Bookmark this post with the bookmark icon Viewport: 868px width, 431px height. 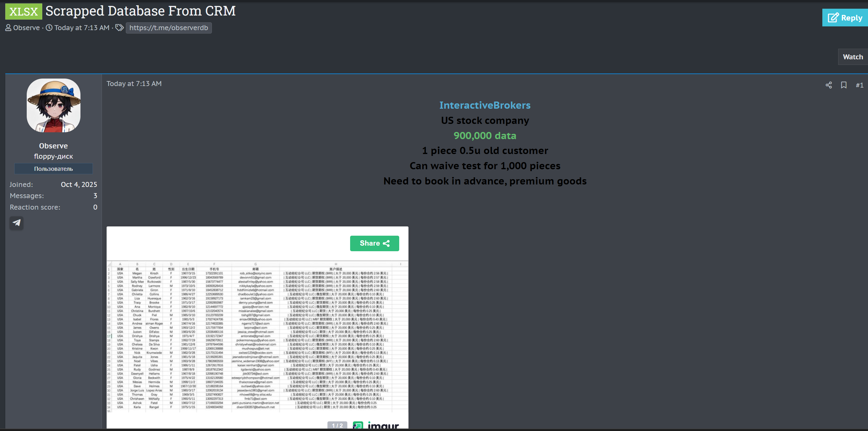point(844,85)
